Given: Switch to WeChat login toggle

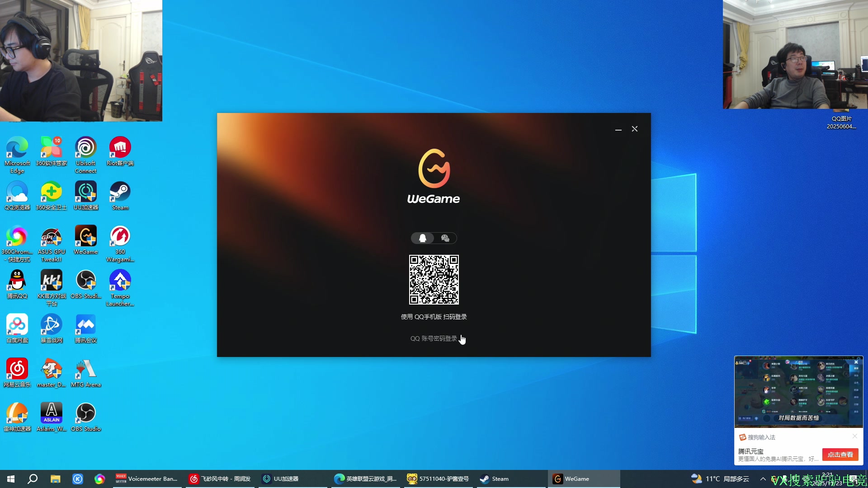Looking at the screenshot, I should coord(445,238).
